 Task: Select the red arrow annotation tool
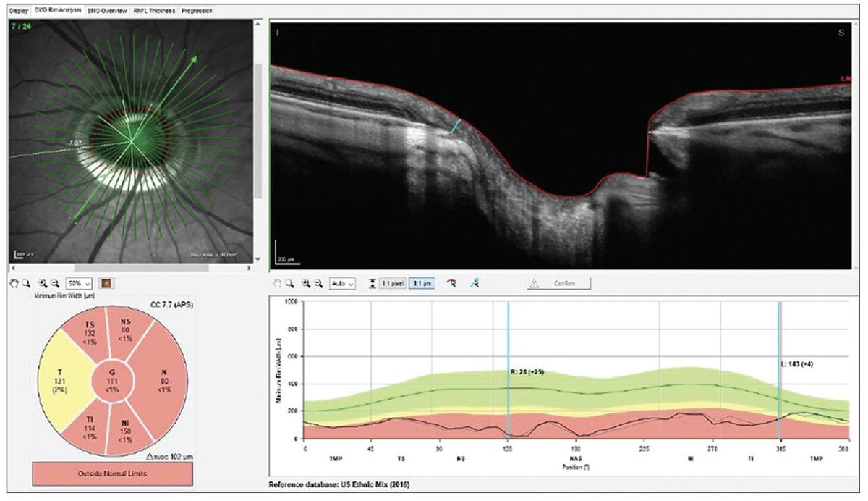pyautogui.click(x=452, y=282)
